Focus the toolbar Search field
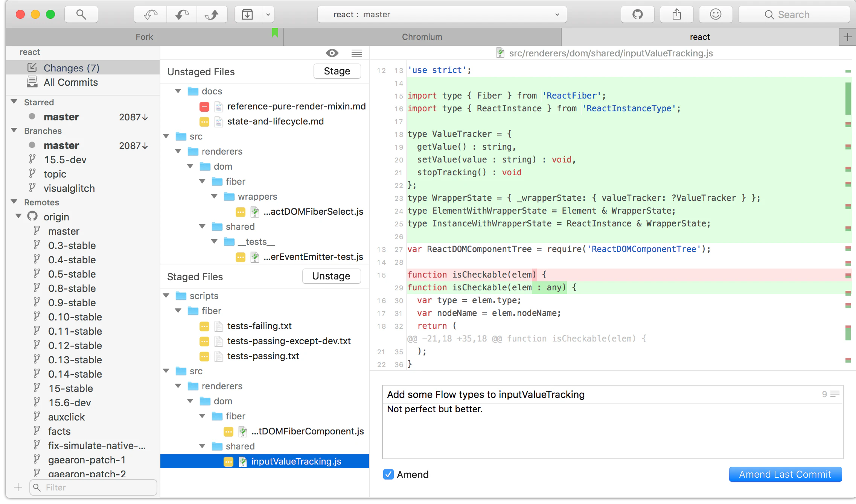 [x=794, y=15]
